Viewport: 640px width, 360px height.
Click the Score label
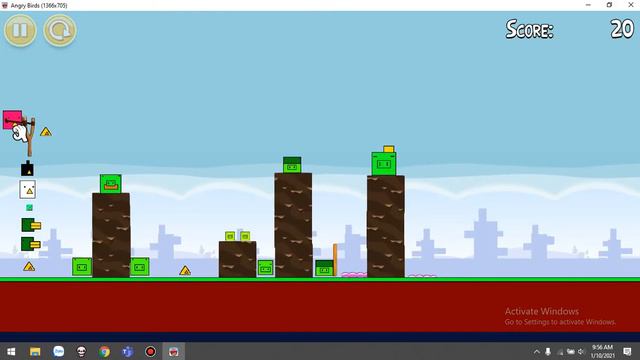pos(529,30)
